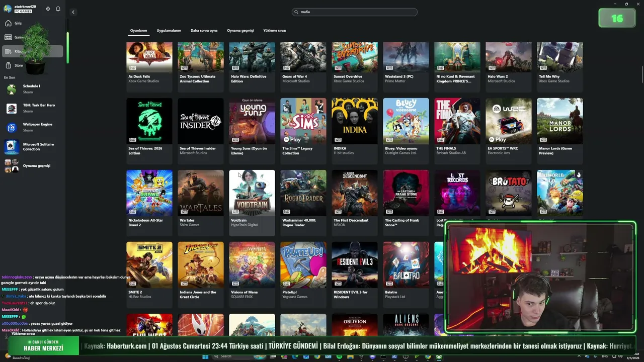Focus the search field containing "mafia"
644x362 pixels.
coord(355,12)
